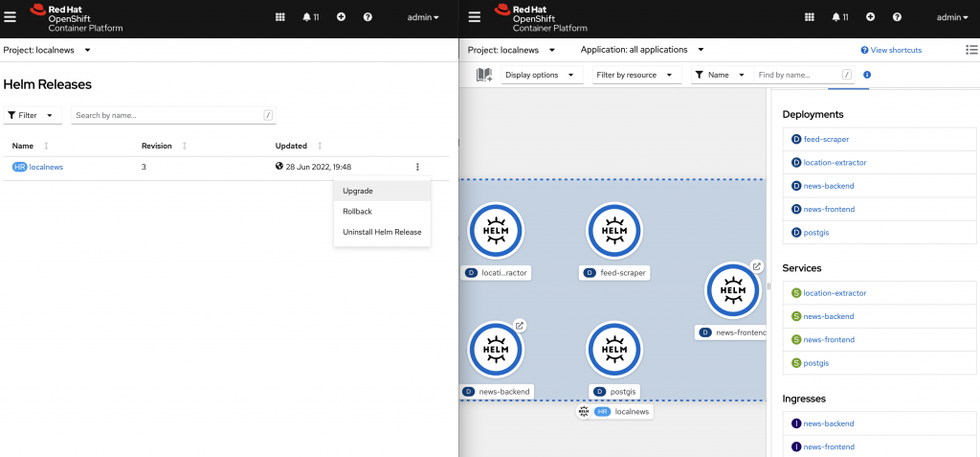Open help question mark in Helm Releases window

pos(367,17)
